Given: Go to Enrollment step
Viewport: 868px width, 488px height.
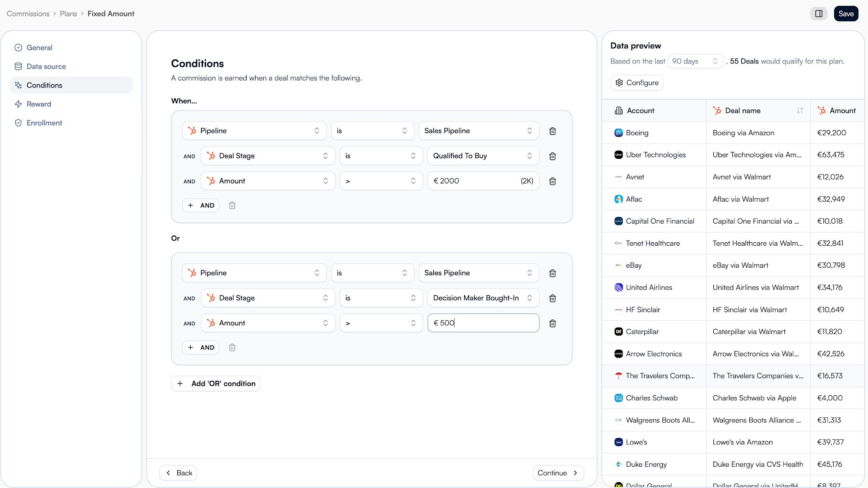Looking at the screenshot, I should (71, 123).
